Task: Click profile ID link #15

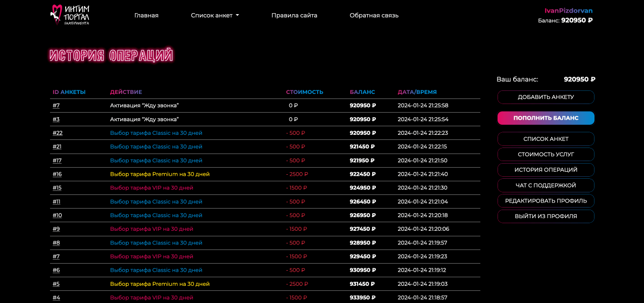Action: 57,188
